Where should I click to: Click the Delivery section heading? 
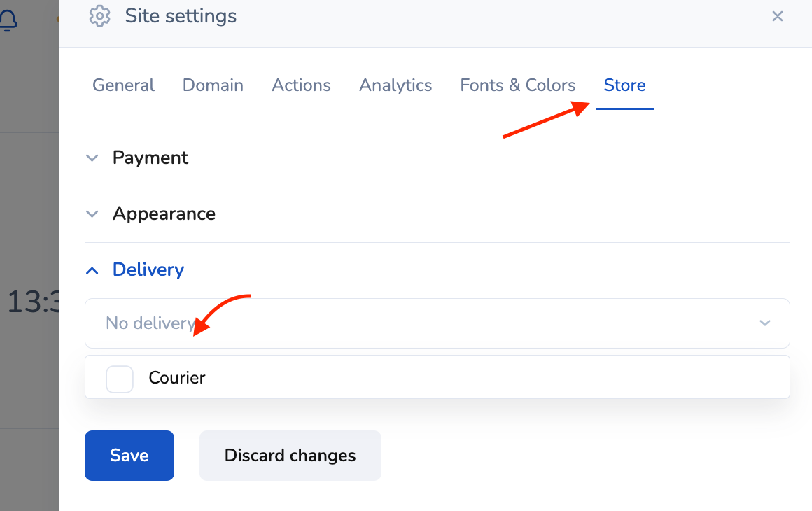pyautogui.click(x=148, y=269)
